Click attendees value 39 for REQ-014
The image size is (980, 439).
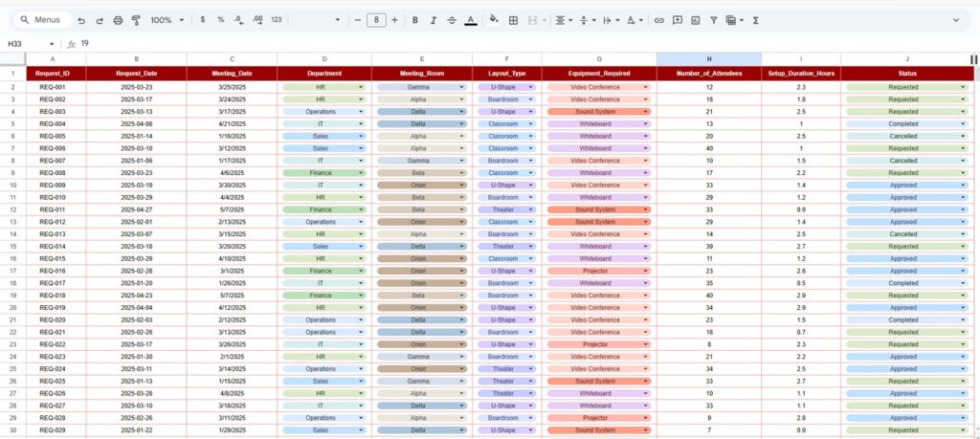point(709,247)
